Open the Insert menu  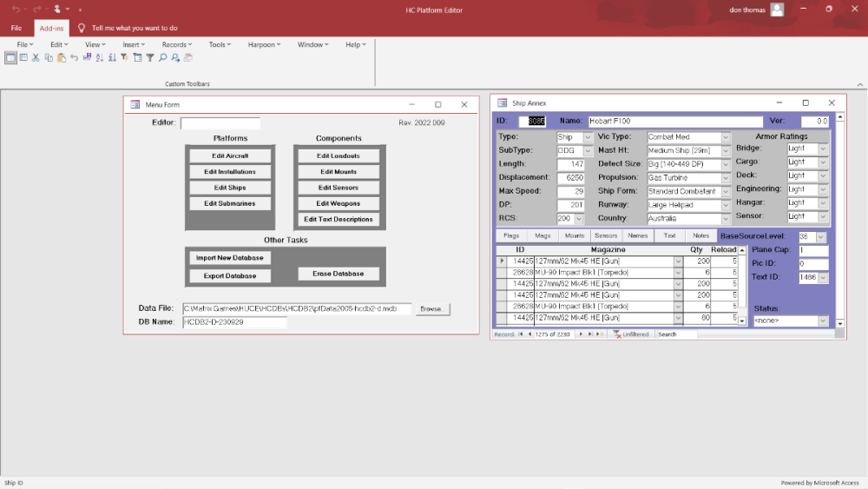(134, 44)
